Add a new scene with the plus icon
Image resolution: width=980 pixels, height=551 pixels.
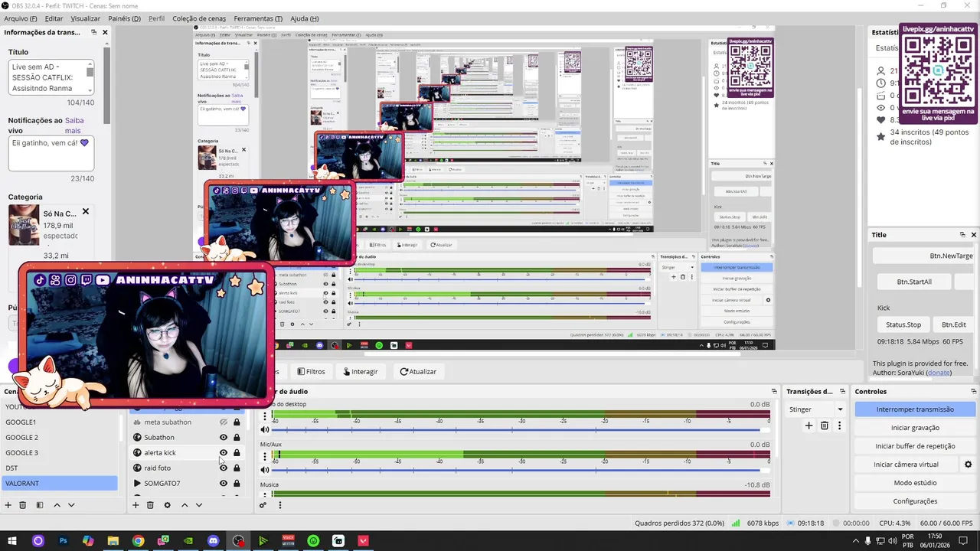click(8, 505)
